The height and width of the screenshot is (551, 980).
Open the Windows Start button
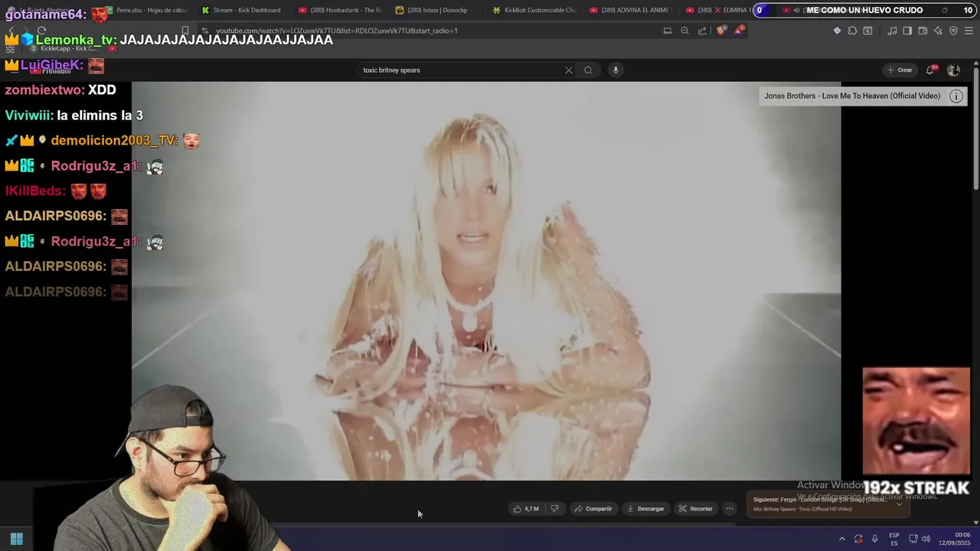[x=16, y=539]
